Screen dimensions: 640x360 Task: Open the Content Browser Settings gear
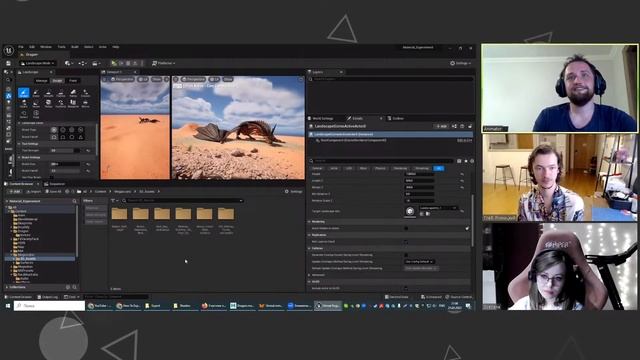(294, 191)
